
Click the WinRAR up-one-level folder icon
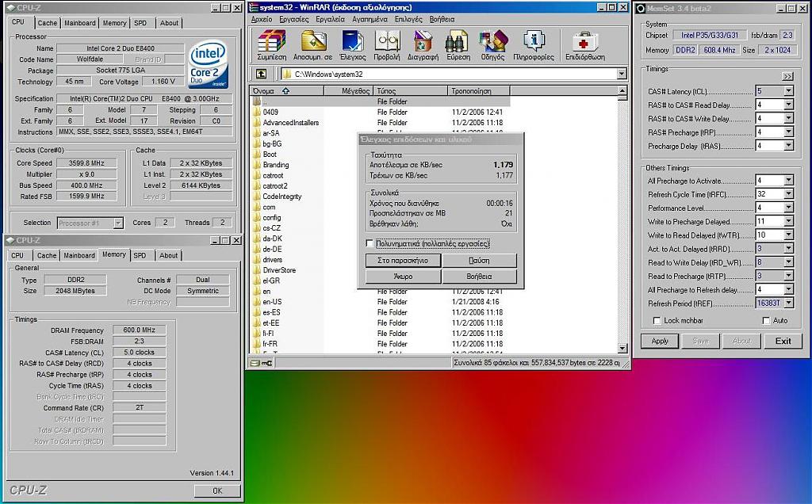[x=262, y=74]
